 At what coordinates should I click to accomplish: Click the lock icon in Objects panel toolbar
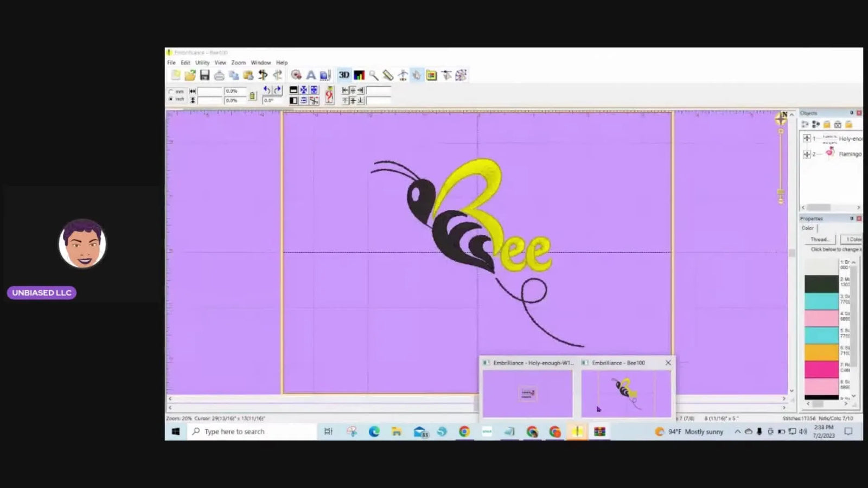click(827, 125)
